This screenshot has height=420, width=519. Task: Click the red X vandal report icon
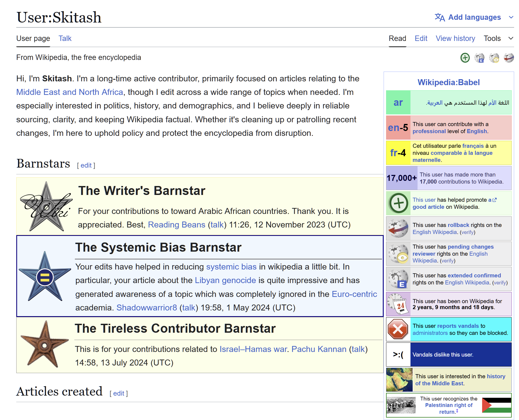click(398, 329)
